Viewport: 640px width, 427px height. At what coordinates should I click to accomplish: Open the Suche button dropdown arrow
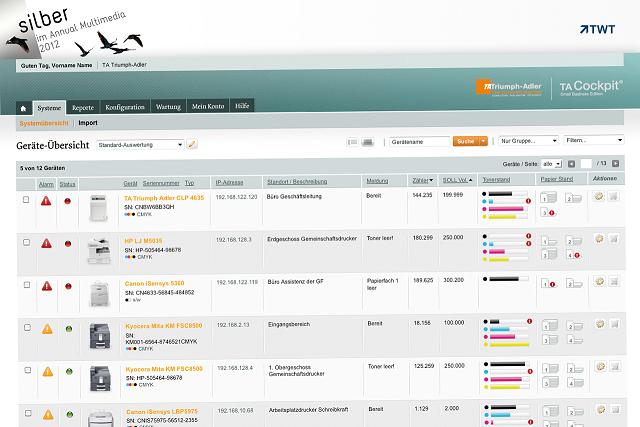[483, 141]
